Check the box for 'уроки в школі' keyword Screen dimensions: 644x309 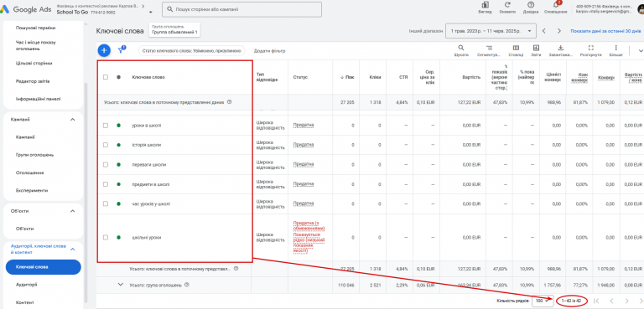pyautogui.click(x=106, y=126)
